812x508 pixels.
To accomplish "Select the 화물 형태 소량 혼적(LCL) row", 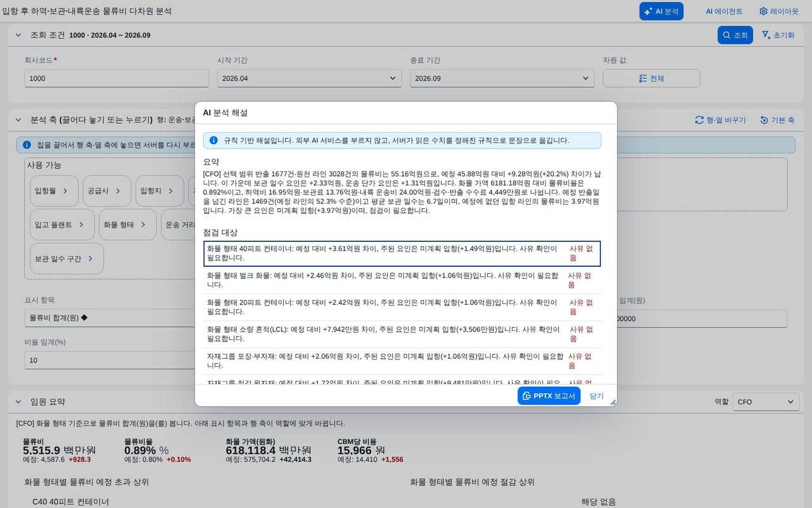I will [402, 334].
